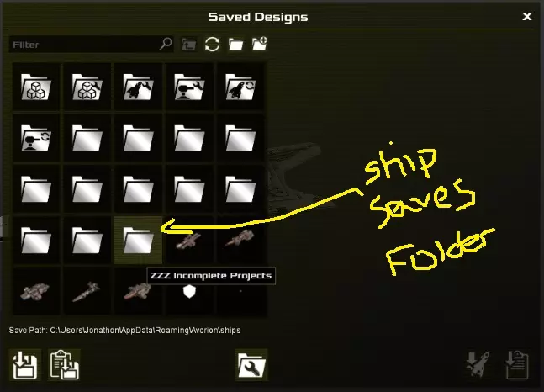Open the folder icon beside refresh
Screen dimensions: 544x392
pyautogui.click(x=235, y=45)
